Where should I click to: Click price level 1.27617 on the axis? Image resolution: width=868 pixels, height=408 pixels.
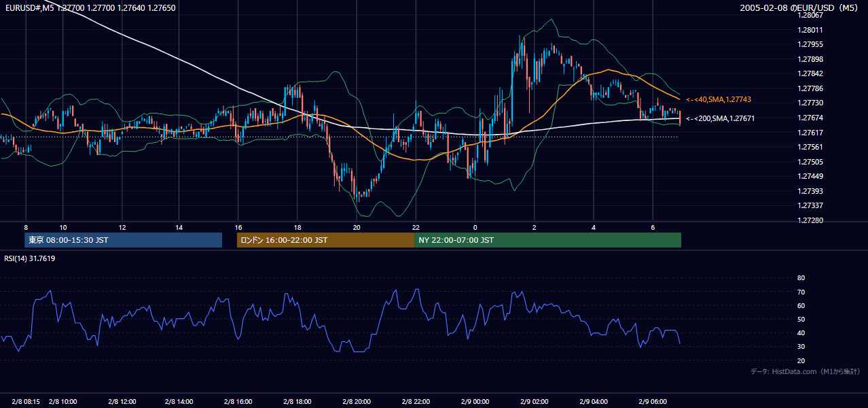(810, 133)
